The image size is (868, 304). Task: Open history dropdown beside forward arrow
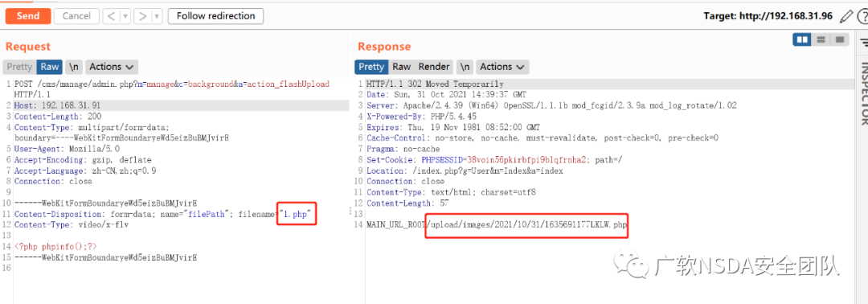[158, 16]
